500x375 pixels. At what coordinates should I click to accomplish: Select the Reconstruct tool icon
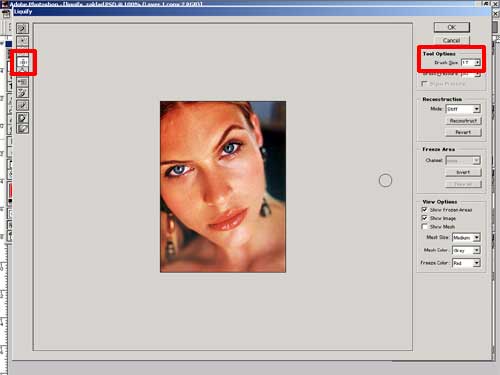pyautogui.click(x=22, y=105)
